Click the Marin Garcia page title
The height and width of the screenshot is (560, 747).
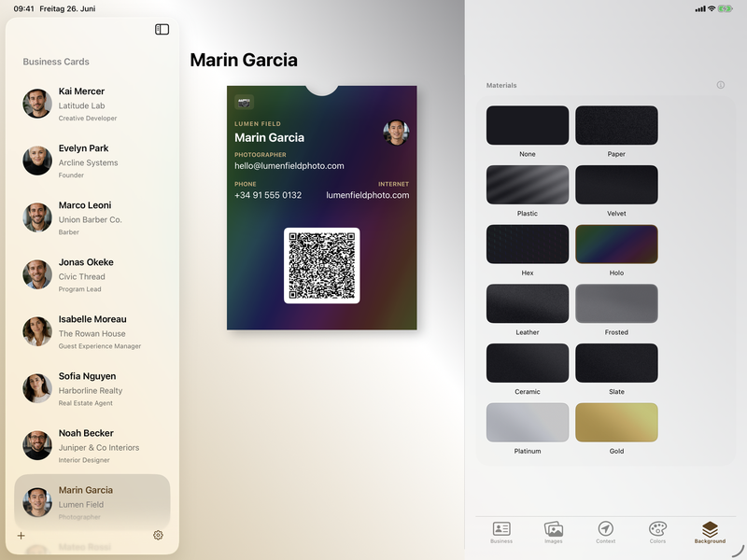[244, 60]
